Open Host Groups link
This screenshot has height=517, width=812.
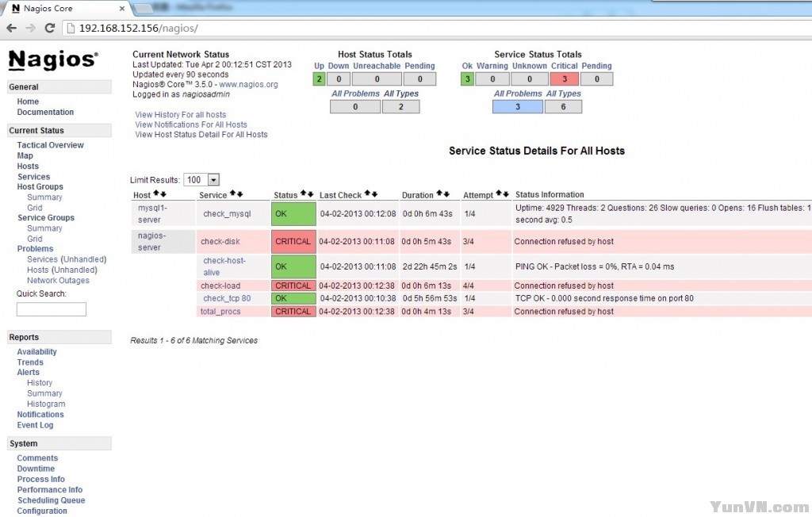coord(40,186)
